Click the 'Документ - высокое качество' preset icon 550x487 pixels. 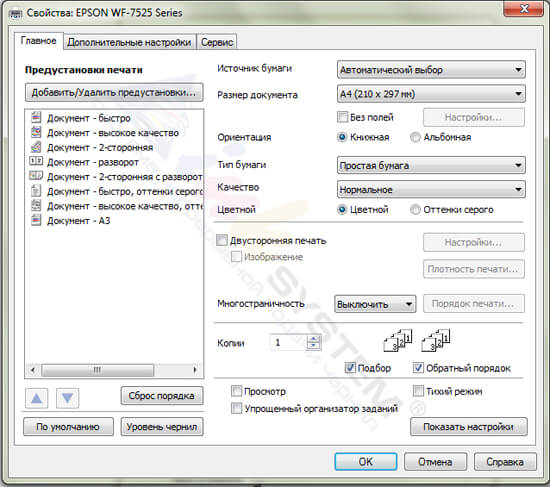coord(36,132)
